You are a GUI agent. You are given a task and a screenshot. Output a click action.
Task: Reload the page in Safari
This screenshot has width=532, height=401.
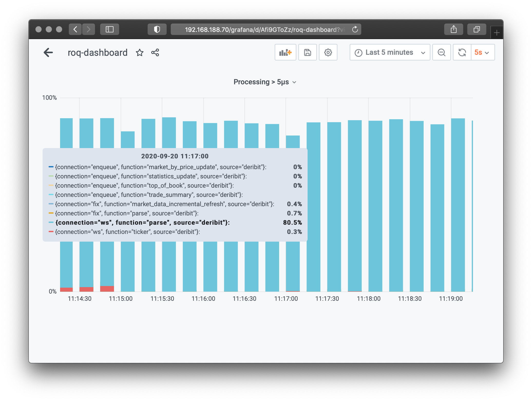click(355, 29)
